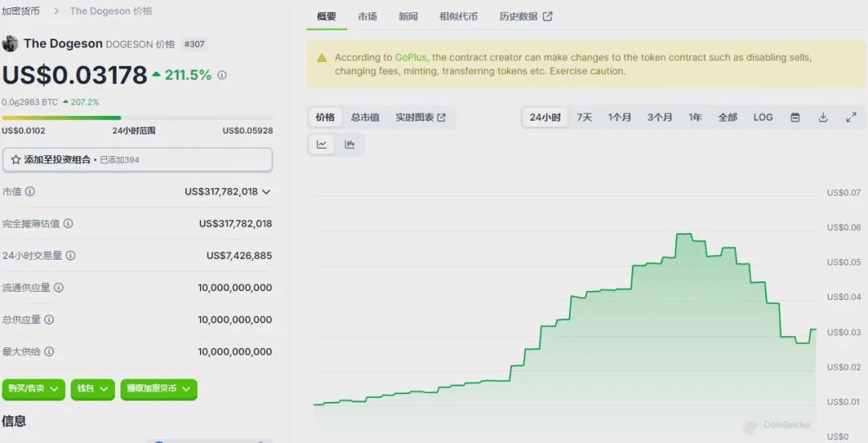Open the calendar date range picker

click(795, 117)
